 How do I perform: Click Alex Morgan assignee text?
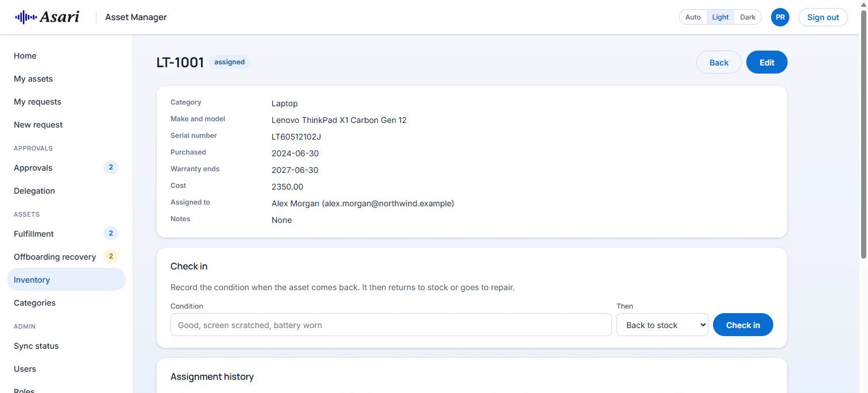pyautogui.click(x=363, y=203)
